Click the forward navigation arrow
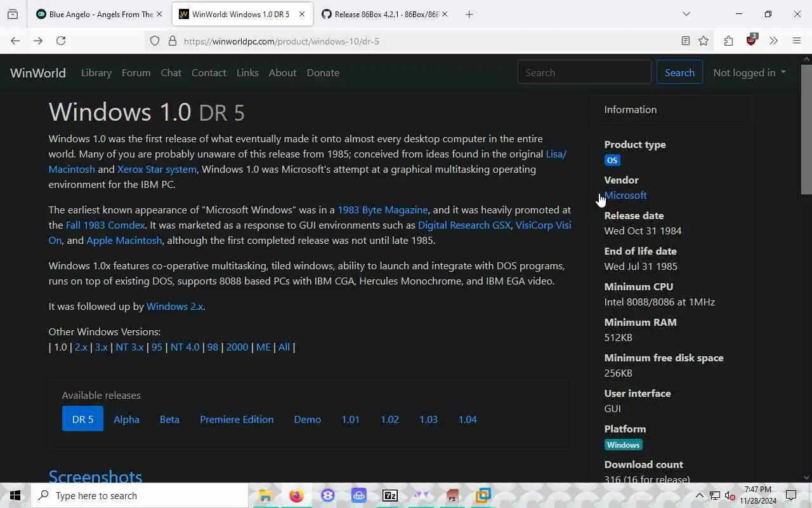 (38, 41)
